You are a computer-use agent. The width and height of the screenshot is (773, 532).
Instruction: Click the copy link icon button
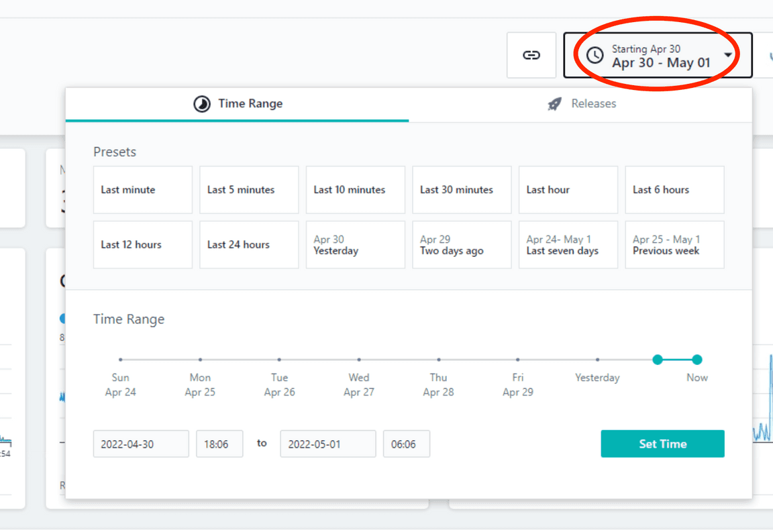click(531, 55)
